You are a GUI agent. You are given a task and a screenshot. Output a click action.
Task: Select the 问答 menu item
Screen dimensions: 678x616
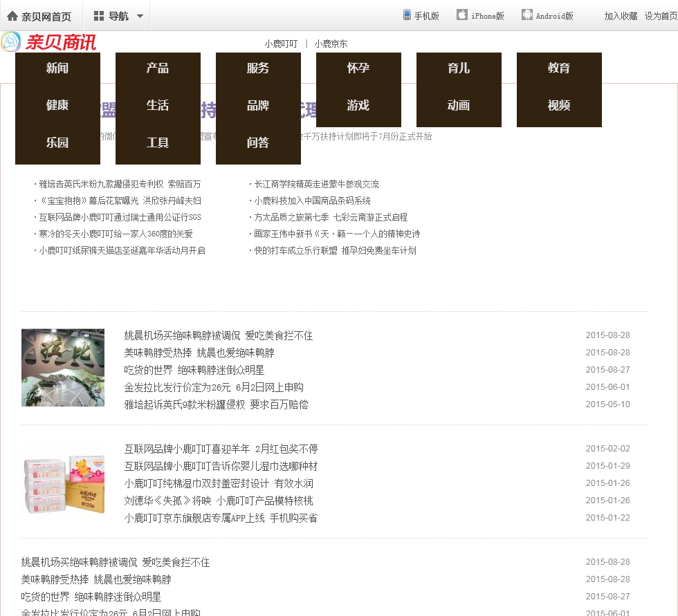coord(258,142)
